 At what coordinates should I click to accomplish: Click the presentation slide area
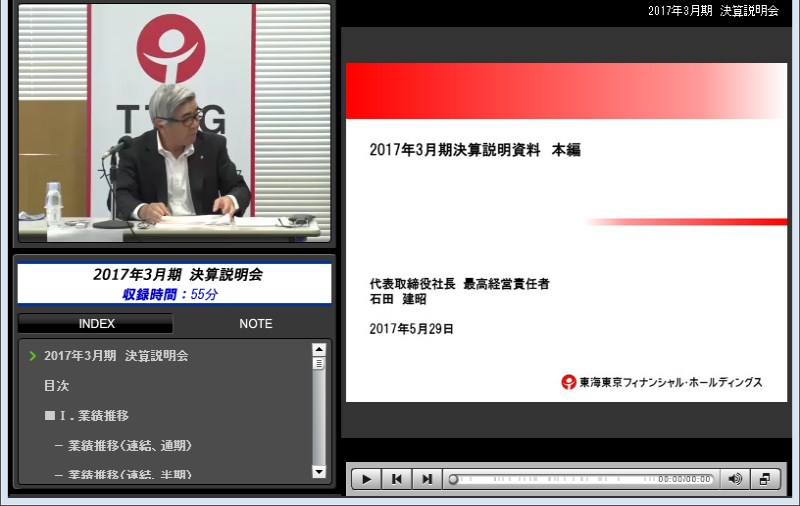pos(566,232)
